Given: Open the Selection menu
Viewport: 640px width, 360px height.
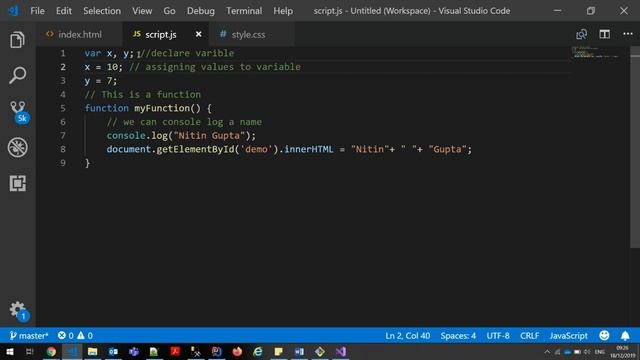Looking at the screenshot, I should coord(102,11).
